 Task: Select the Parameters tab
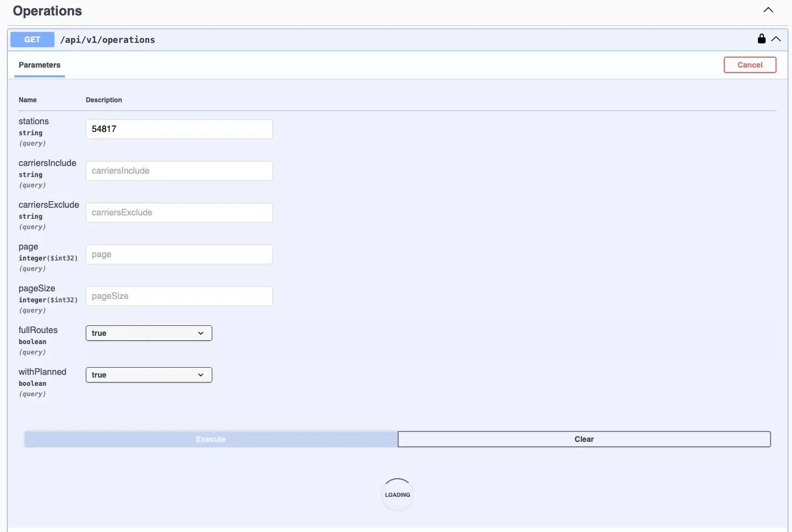pyautogui.click(x=40, y=65)
